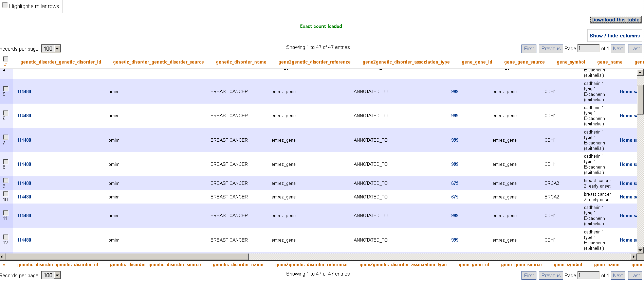Image resolution: width=644 pixels, height=281 pixels.
Task: Check the checkbox for row 8
Action: [6, 161]
